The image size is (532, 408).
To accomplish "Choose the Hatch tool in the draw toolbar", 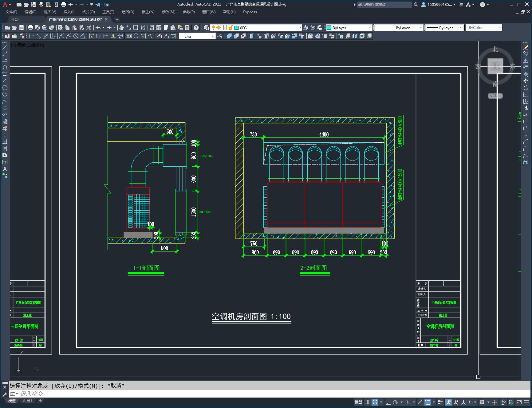I will (x=5, y=142).
